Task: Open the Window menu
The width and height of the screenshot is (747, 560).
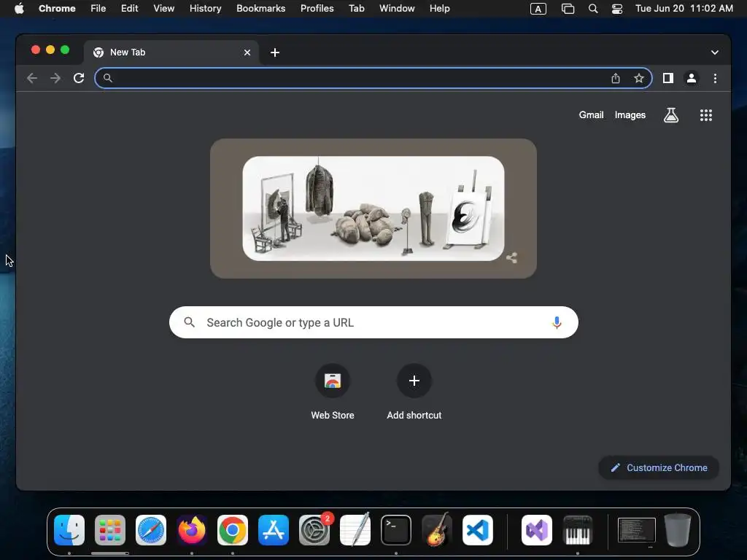Action: (397, 9)
